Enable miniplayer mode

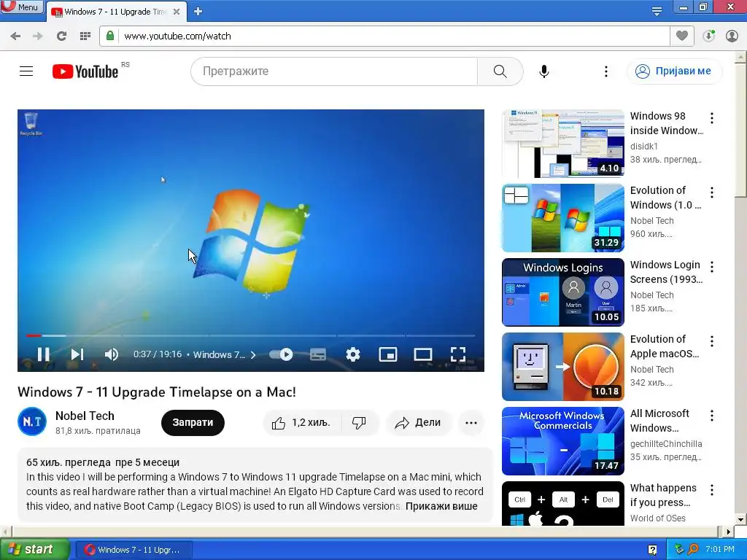pyautogui.click(x=388, y=354)
